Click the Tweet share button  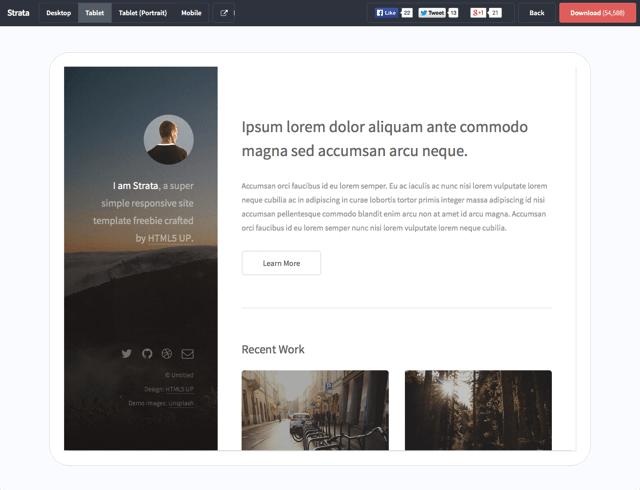click(432, 13)
